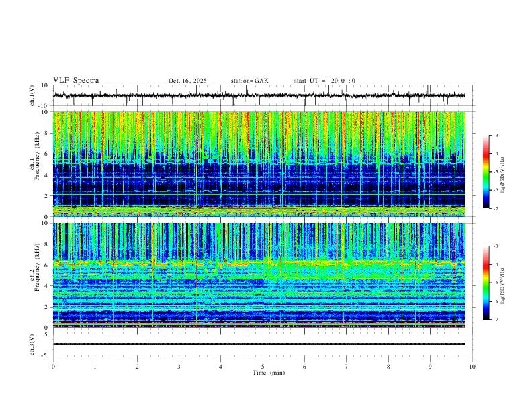Click the "2" kHz tick on ch.2 spectrogram
This screenshot has width=532, height=411.
pyautogui.click(x=46, y=307)
